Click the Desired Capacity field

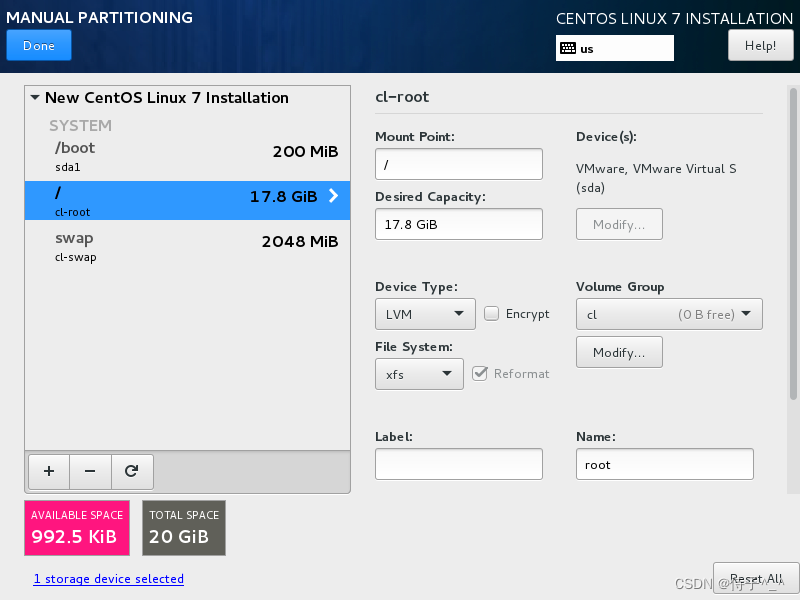[459, 224]
